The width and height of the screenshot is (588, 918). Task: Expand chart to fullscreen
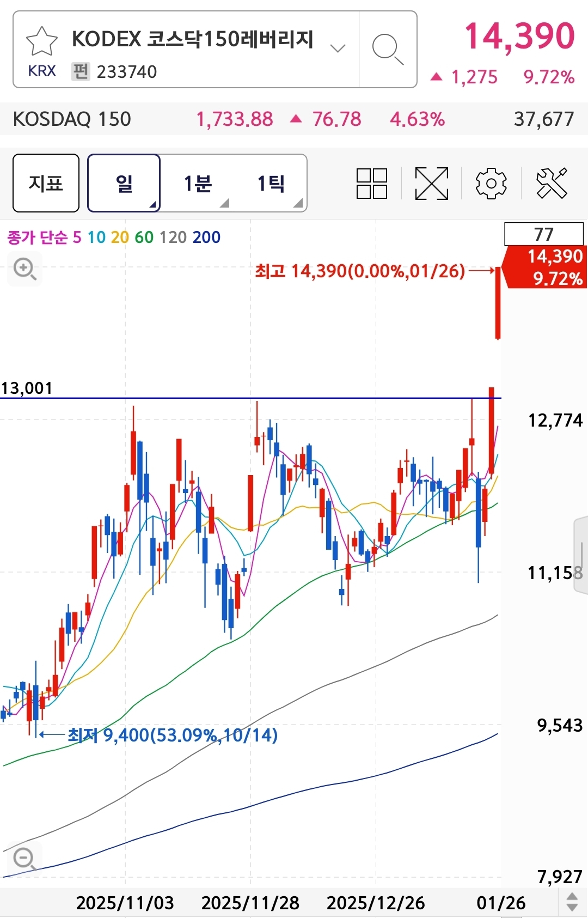pyautogui.click(x=432, y=183)
